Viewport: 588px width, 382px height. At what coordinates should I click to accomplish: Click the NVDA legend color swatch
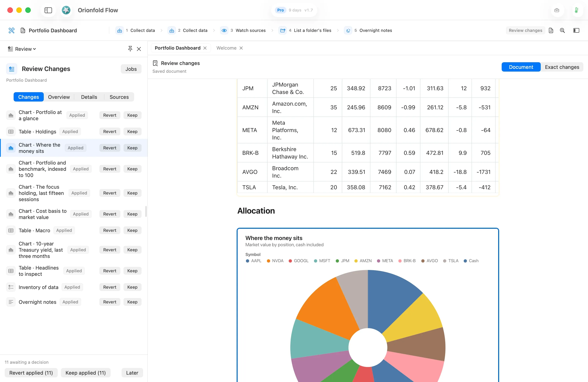coord(269,261)
